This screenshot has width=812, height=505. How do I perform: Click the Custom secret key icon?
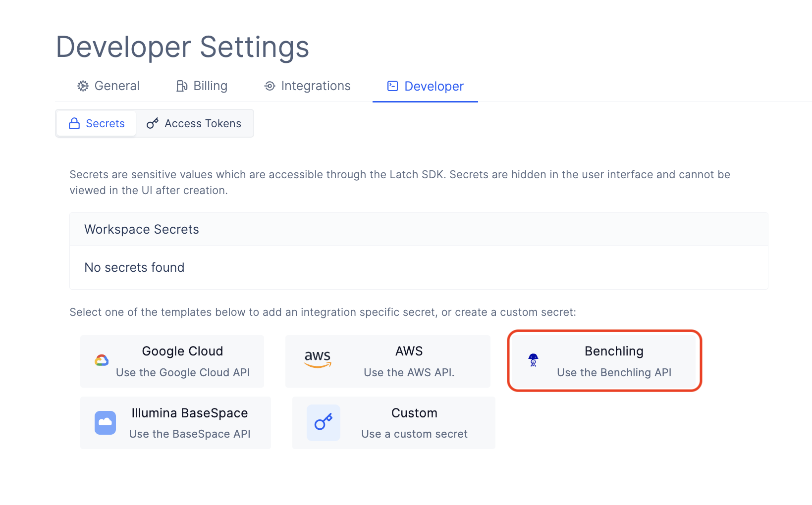324,423
